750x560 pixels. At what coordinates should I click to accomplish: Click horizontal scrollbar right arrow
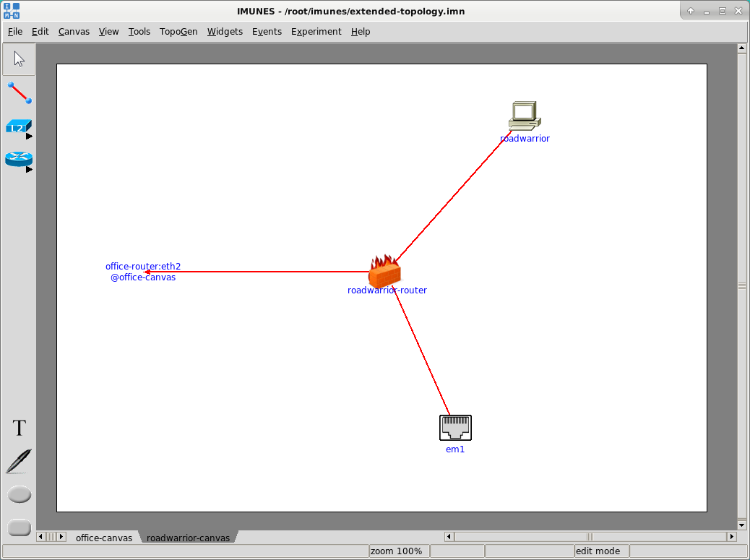point(731,537)
